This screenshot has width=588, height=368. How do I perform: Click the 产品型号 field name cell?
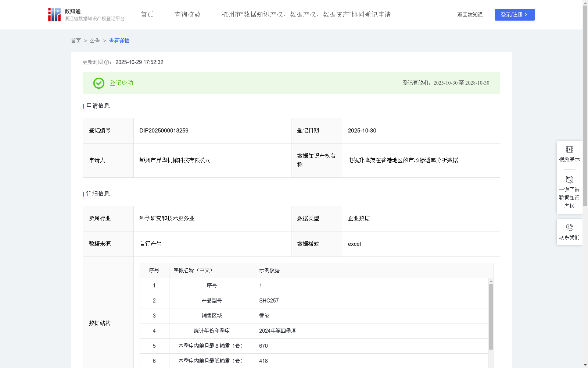pyautogui.click(x=212, y=301)
